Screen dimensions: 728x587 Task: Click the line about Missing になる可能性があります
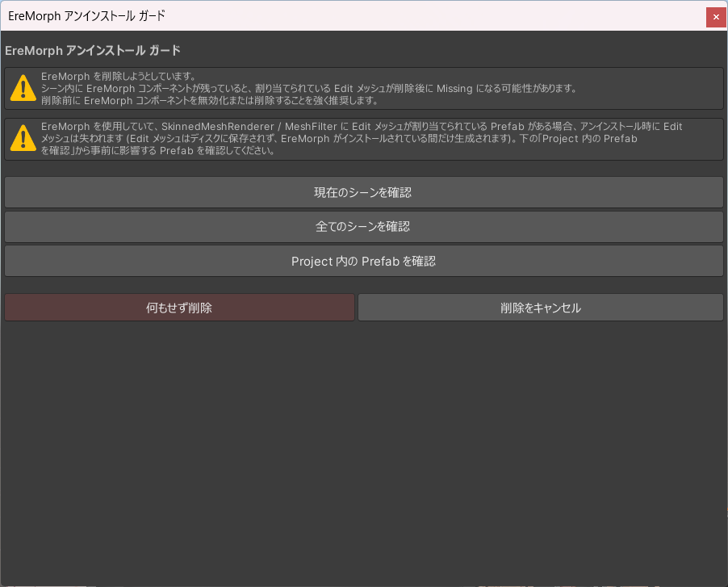tap(309, 88)
